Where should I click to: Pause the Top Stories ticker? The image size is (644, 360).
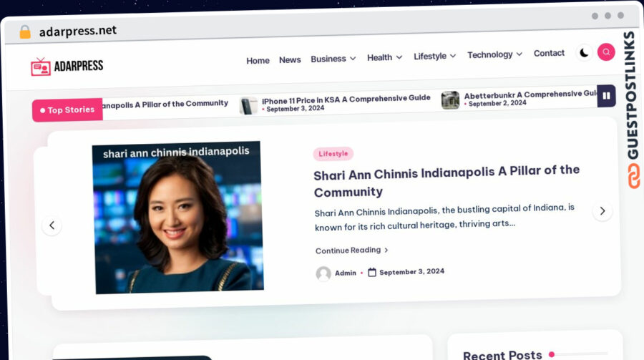point(606,96)
